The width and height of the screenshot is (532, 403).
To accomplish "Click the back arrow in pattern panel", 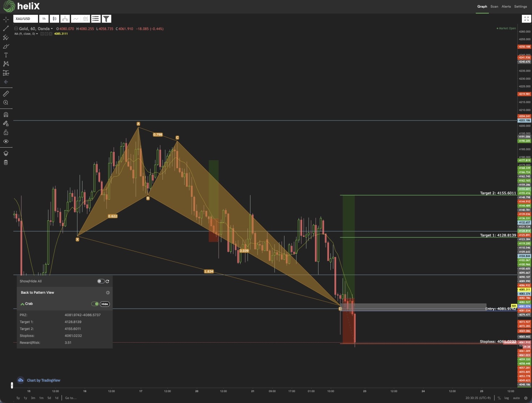I will 107,293.
